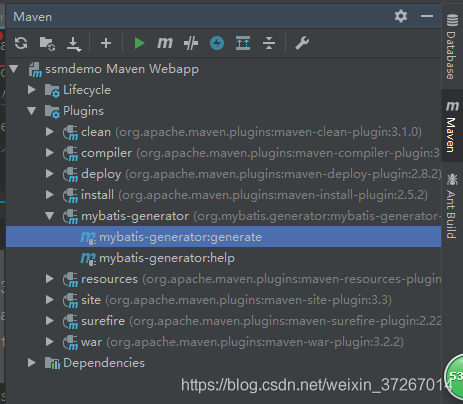
Task: Click the Dependencies label
Action: [104, 363]
